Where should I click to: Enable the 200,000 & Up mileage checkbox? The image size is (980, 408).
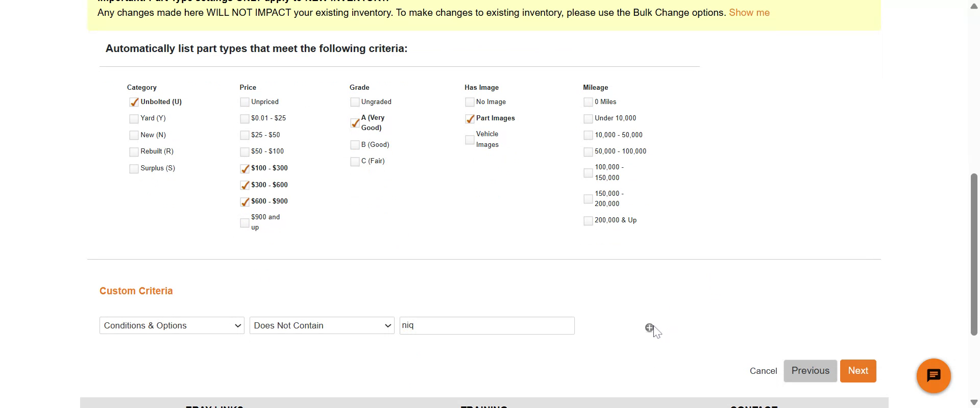(x=588, y=221)
